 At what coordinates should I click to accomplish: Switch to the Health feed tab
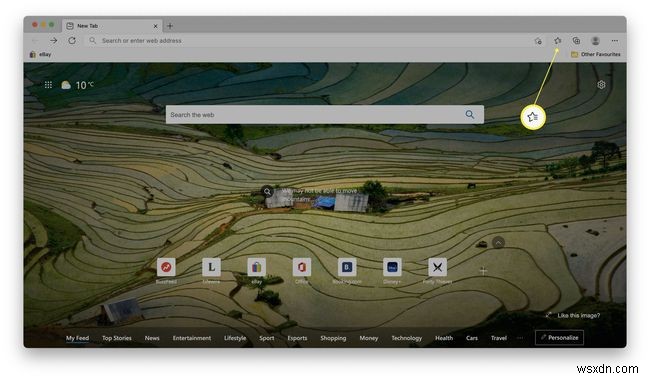click(x=444, y=338)
